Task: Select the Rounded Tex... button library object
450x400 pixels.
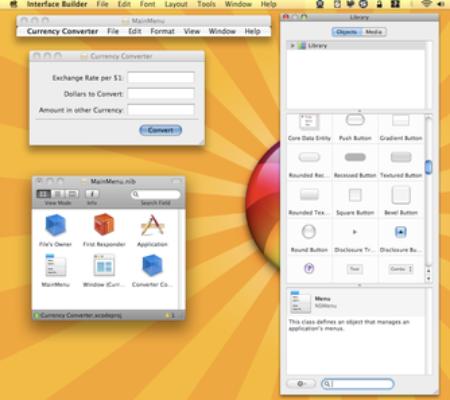Action: (309, 201)
